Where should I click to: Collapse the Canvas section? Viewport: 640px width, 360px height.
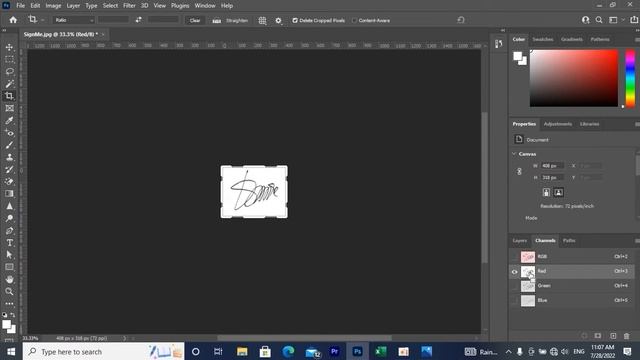click(x=514, y=154)
